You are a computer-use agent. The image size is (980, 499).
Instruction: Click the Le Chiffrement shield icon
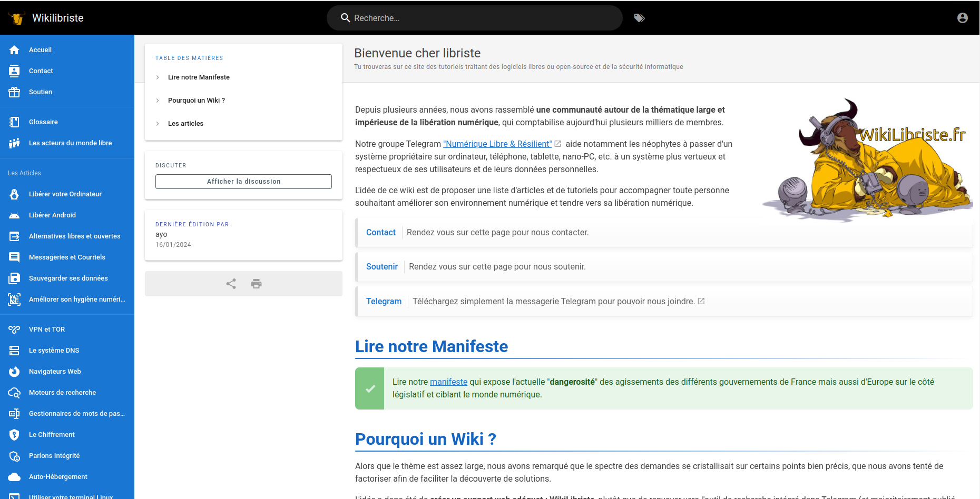14,435
